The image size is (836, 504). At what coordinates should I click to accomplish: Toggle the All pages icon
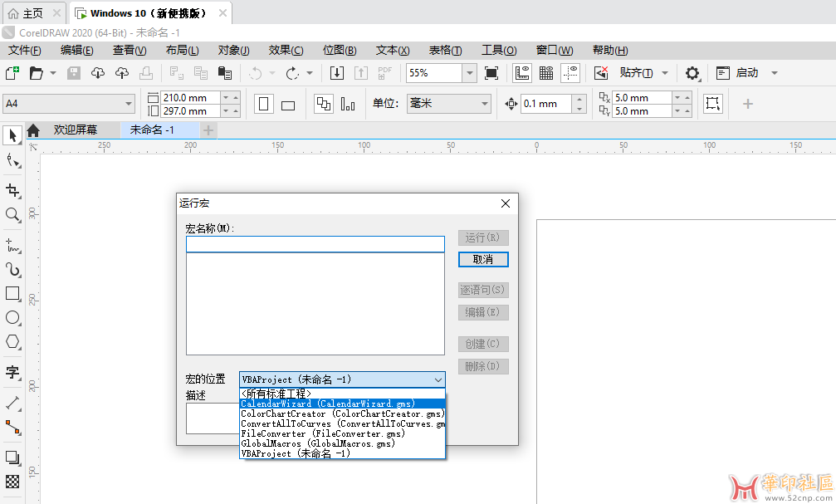point(324,104)
